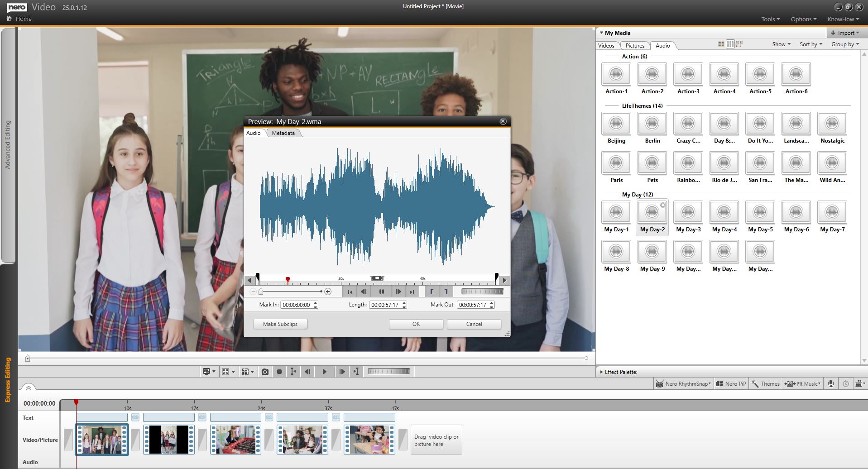Open the Options menu
This screenshot has height=469, width=868.
pos(804,19)
